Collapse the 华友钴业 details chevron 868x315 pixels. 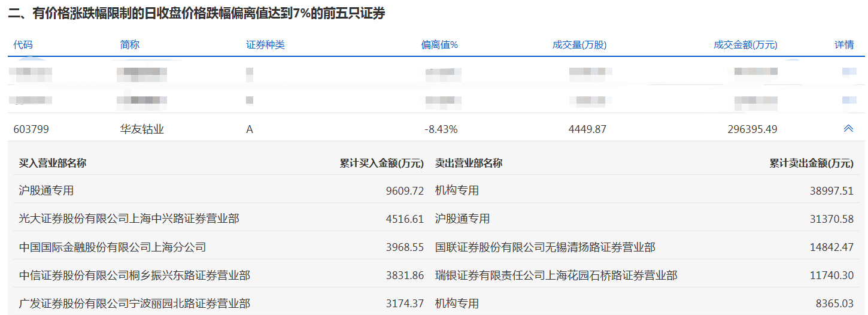[x=848, y=129]
